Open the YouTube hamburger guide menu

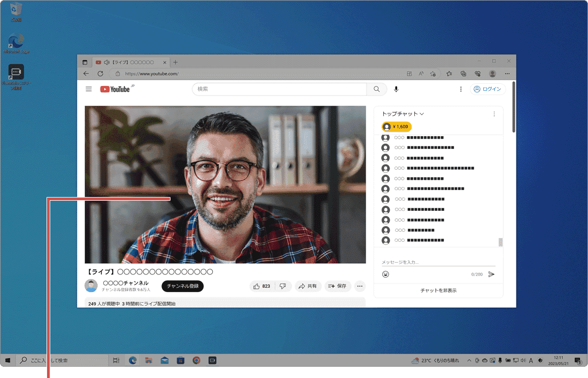click(89, 89)
